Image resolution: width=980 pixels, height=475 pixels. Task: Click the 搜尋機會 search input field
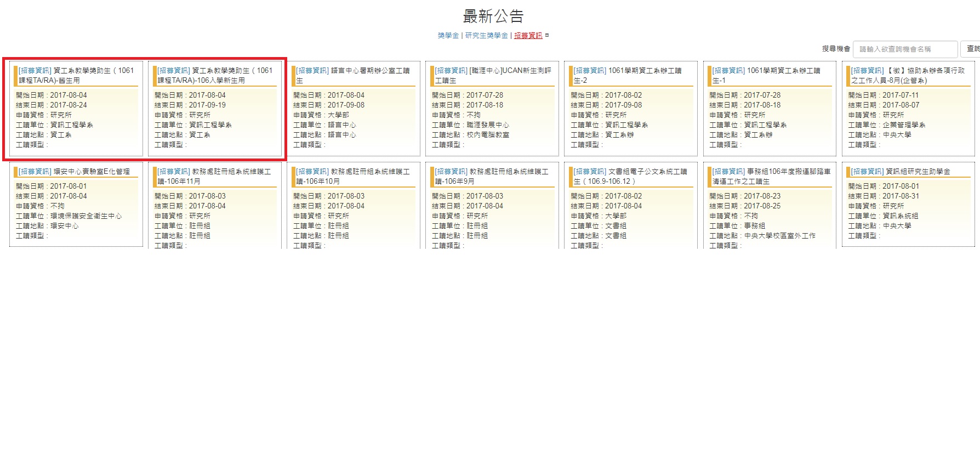[x=905, y=49]
